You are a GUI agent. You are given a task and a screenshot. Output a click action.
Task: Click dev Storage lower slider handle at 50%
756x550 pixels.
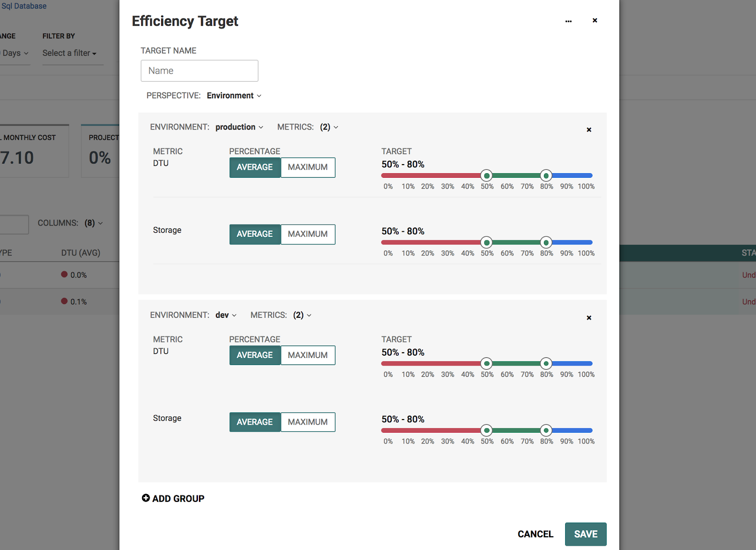[487, 430]
